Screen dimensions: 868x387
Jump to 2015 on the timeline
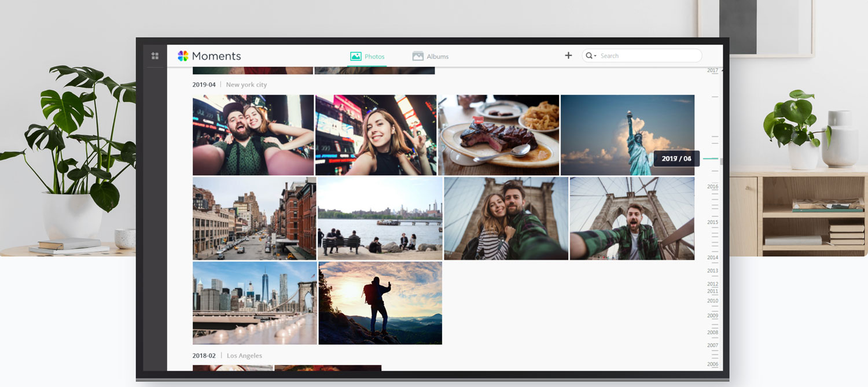[x=713, y=222]
